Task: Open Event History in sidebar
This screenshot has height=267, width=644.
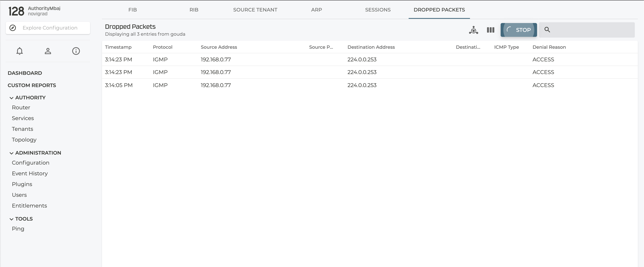Action: point(30,173)
